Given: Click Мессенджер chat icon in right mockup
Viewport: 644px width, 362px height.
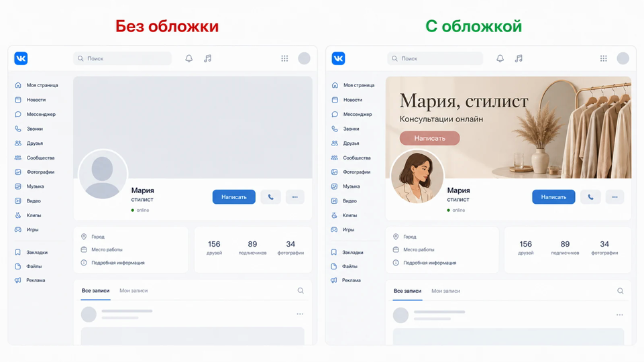Looking at the screenshot, I should 335,114.
